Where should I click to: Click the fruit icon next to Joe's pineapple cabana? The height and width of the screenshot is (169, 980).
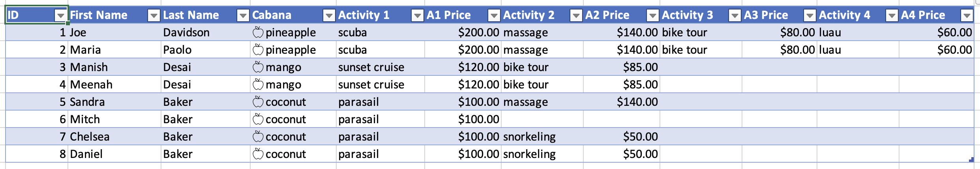pyautogui.click(x=258, y=32)
